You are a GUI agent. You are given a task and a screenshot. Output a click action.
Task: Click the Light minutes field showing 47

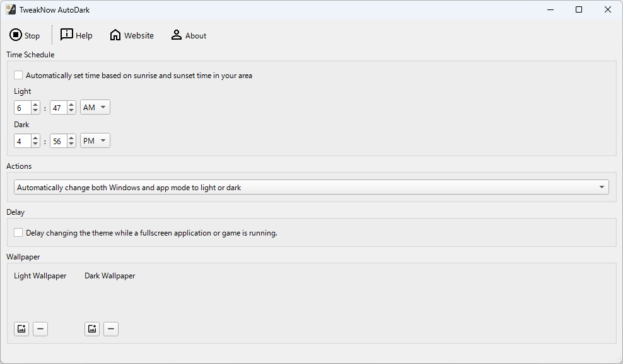click(59, 108)
